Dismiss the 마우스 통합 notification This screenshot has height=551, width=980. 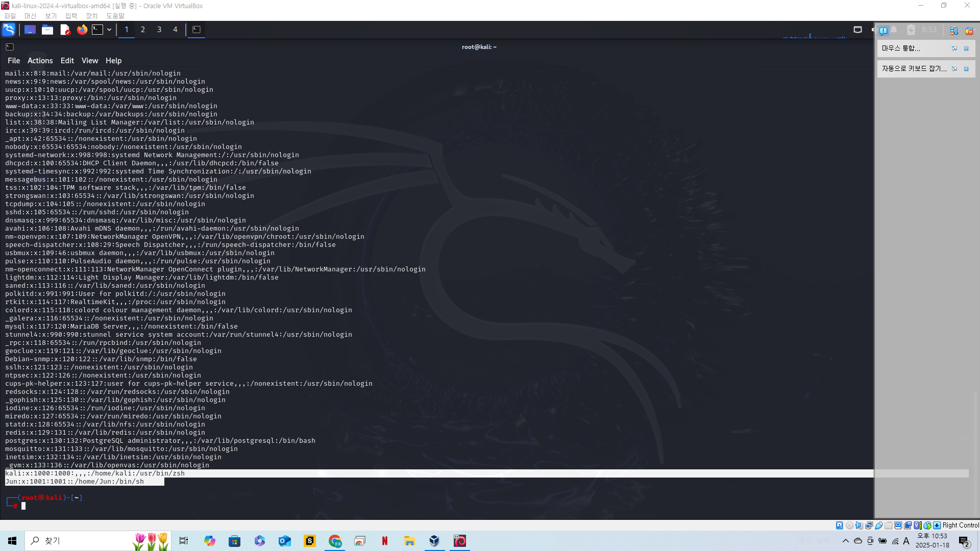966,48
